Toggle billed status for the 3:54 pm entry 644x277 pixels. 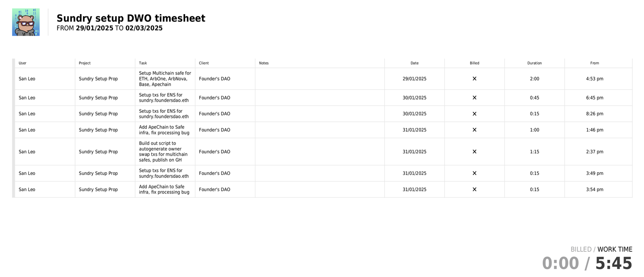[x=474, y=190]
